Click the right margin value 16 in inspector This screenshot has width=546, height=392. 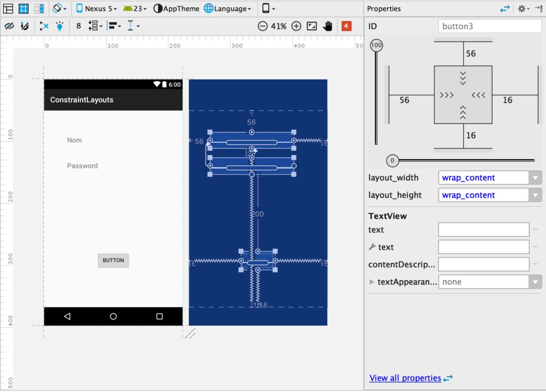tap(508, 100)
